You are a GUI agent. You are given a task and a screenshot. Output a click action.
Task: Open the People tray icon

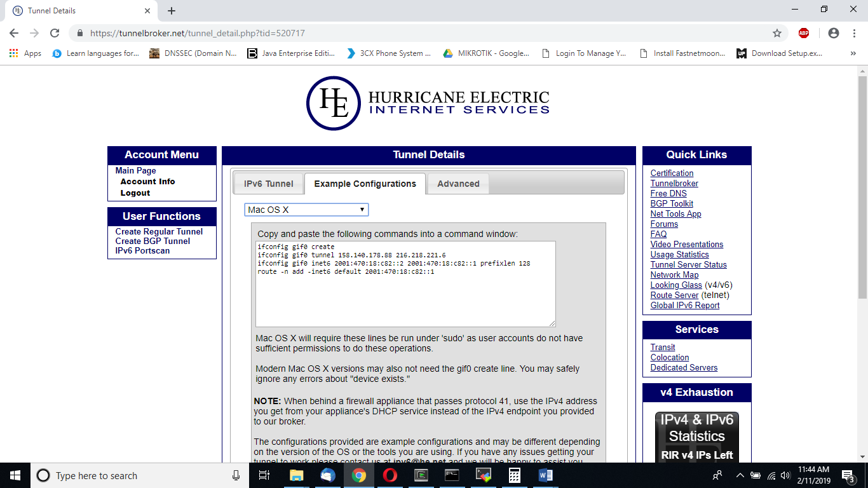point(717,475)
